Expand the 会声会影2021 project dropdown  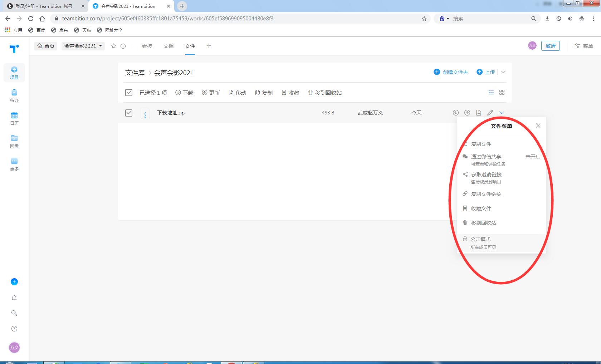(83, 46)
